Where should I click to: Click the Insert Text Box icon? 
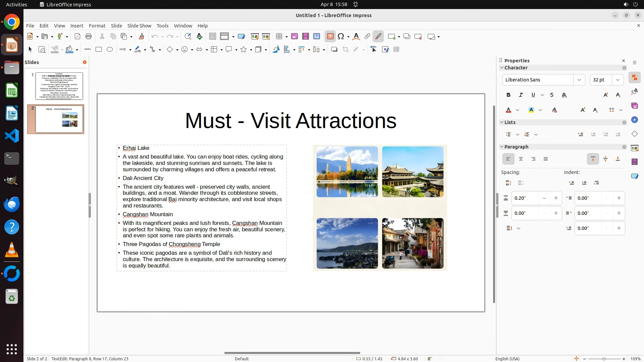(x=330, y=37)
